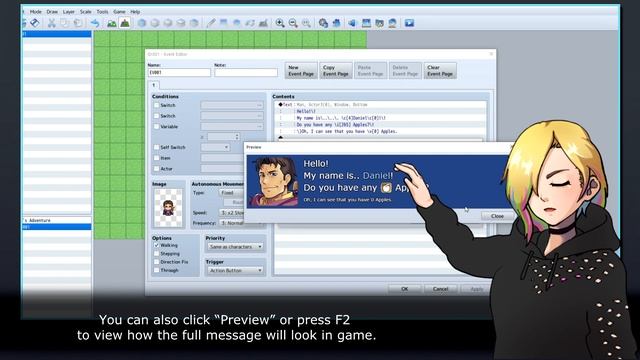Viewport: 640px width, 360px height.
Task: Open the Event Searcher icon
Action: pos(366,23)
